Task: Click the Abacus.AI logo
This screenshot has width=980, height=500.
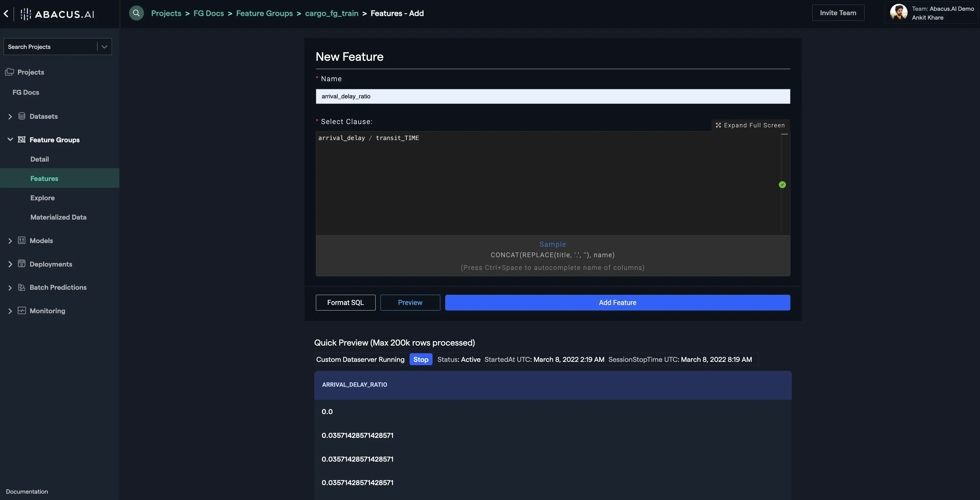Action: [57, 14]
